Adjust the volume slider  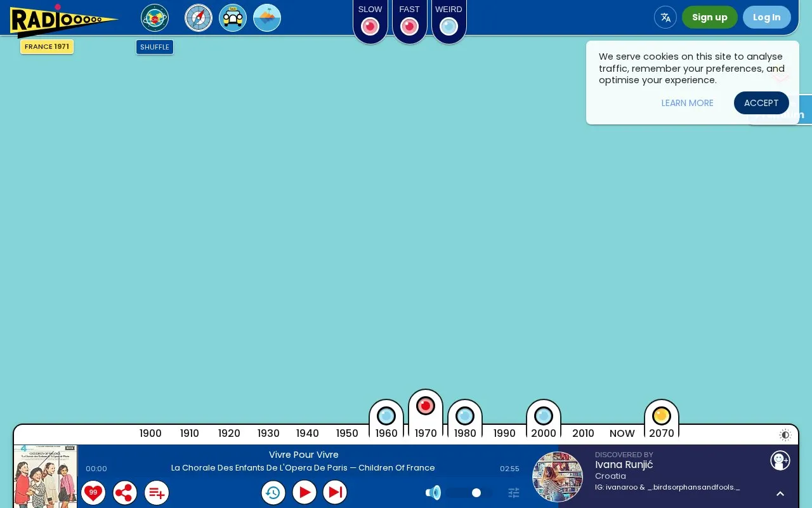(x=468, y=493)
